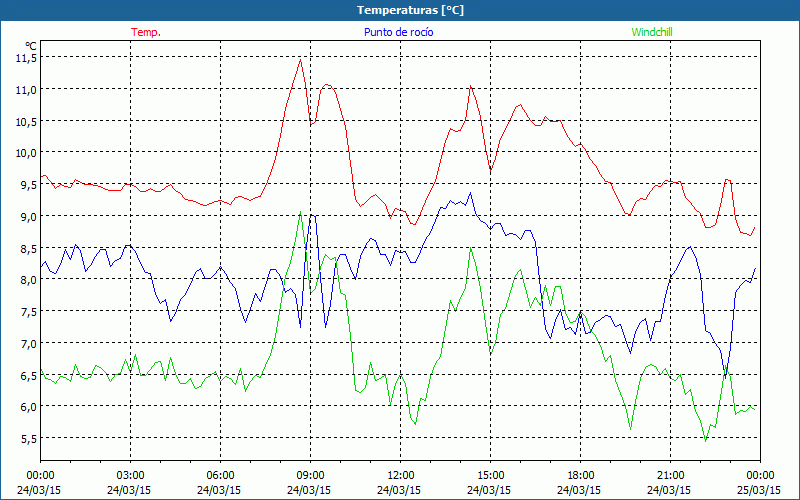
Task: Click the blue dew point peak after 14:00
Action: click(x=470, y=193)
